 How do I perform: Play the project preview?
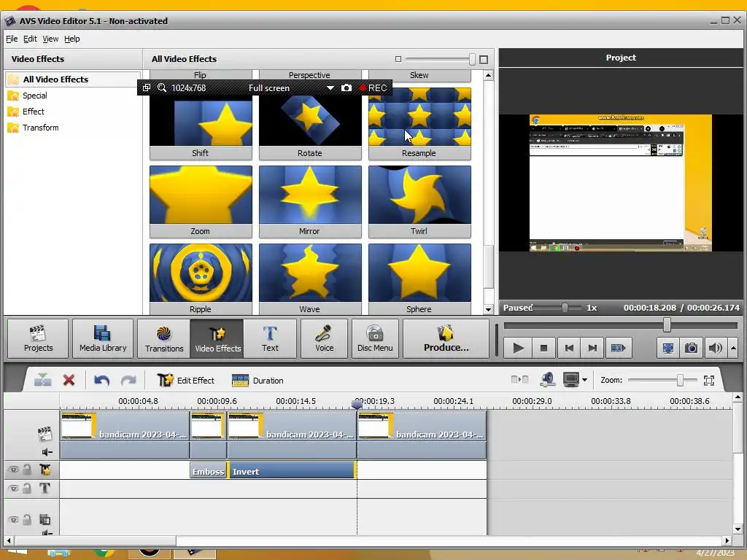[519, 348]
